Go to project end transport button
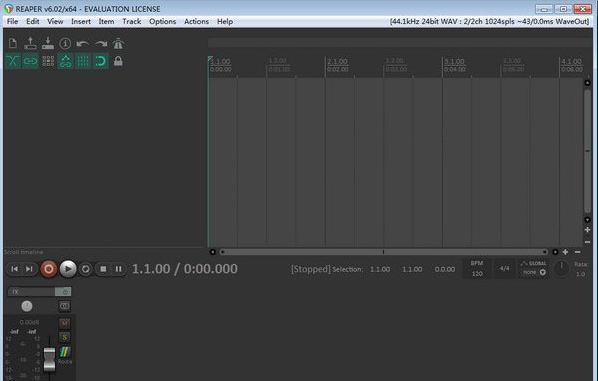The height and width of the screenshot is (381, 598). pyautogui.click(x=29, y=269)
